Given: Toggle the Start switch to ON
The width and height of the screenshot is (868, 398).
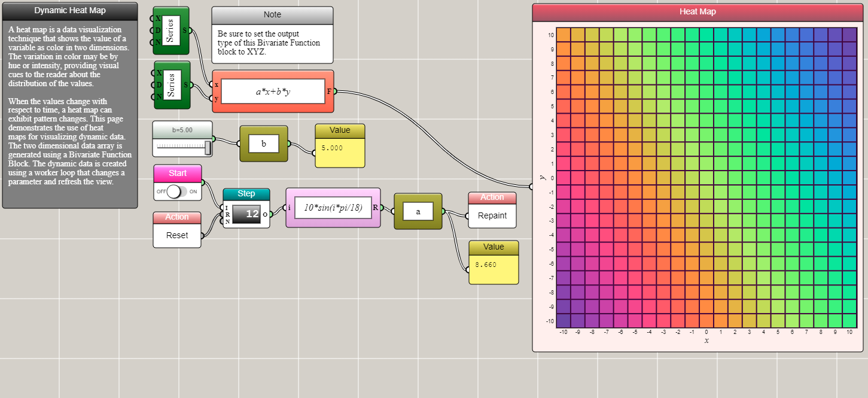Looking at the screenshot, I should [x=178, y=192].
